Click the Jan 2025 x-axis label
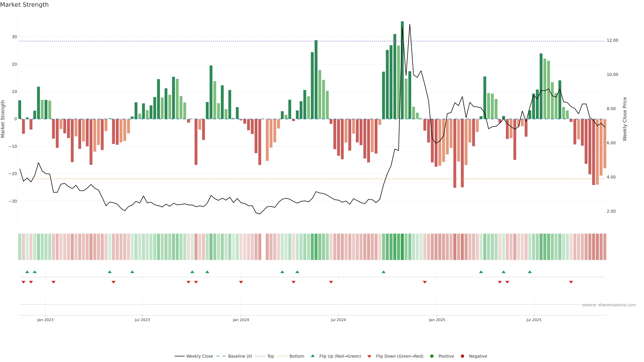The image size is (644, 362). pyautogui.click(x=437, y=320)
